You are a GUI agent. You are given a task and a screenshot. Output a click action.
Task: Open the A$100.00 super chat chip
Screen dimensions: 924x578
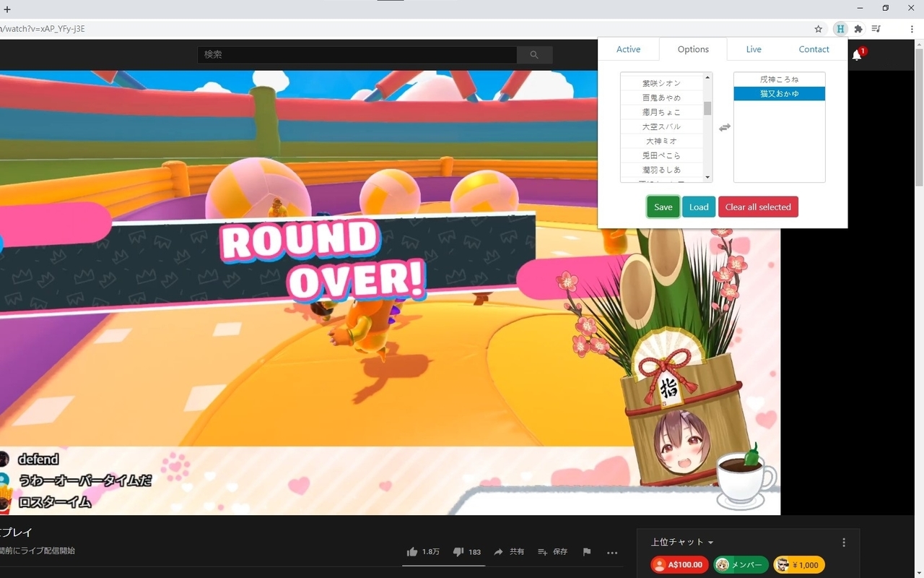[x=679, y=565]
